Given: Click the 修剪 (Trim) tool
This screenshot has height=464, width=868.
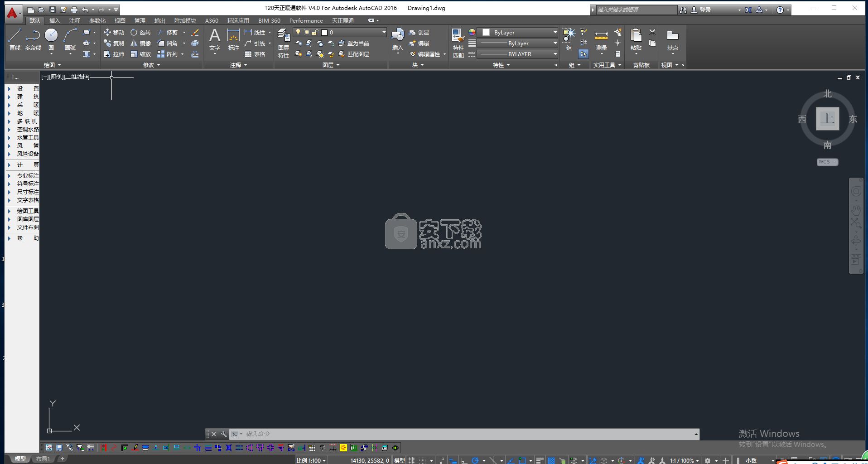Looking at the screenshot, I should tap(167, 32).
